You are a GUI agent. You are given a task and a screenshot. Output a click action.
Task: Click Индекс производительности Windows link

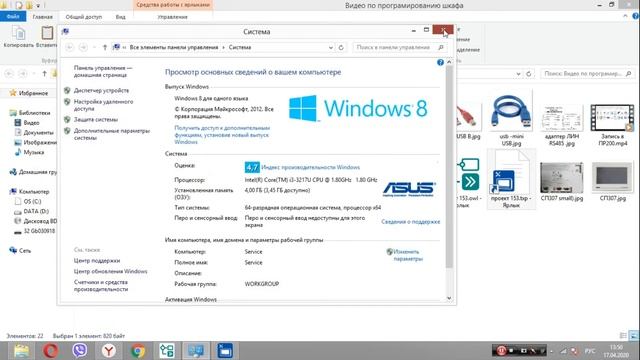[311, 167]
